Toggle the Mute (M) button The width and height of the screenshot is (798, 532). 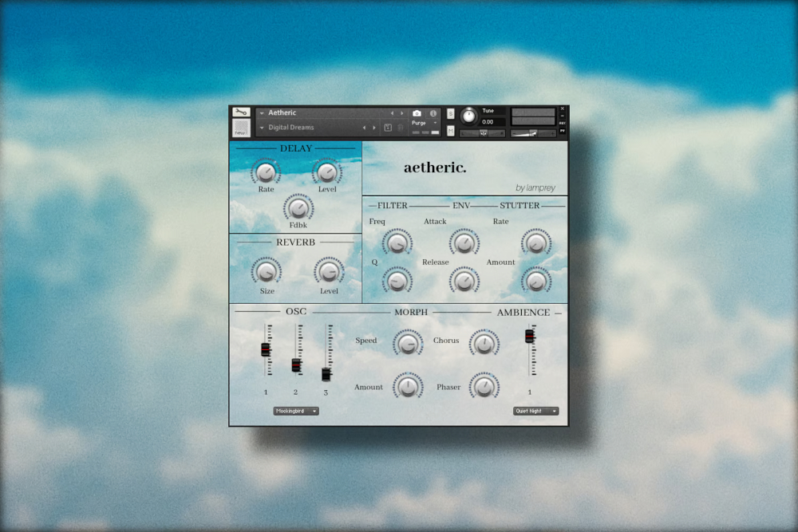point(451,130)
